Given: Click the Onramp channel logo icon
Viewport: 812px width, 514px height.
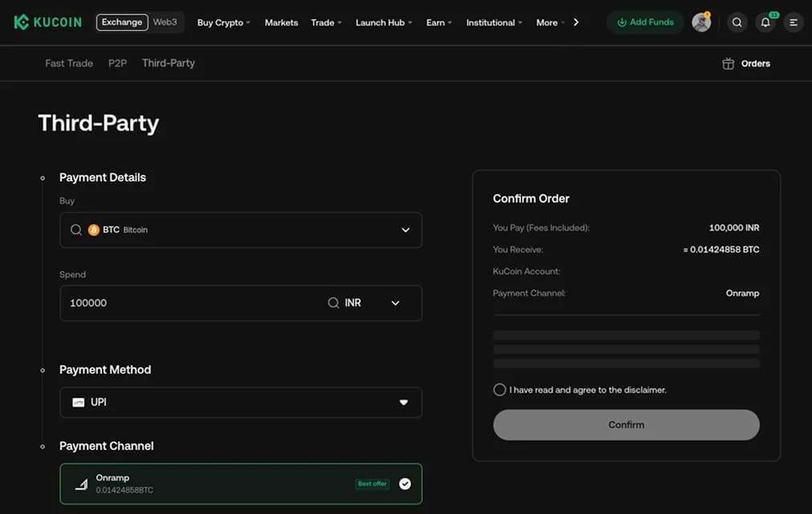Looking at the screenshot, I should click(81, 484).
